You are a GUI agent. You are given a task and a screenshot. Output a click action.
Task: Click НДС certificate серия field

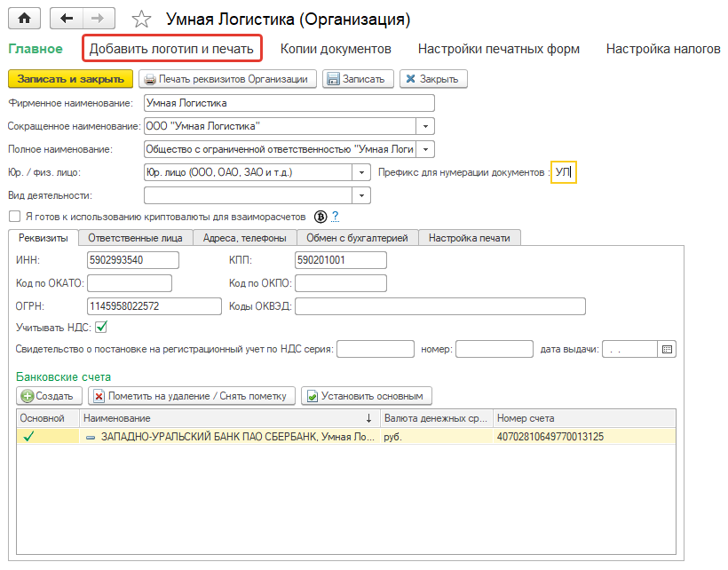coord(376,349)
